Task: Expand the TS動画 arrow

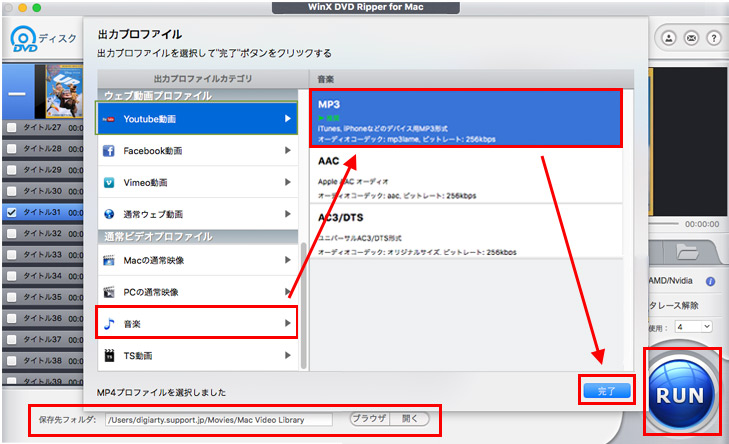Action: [288, 355]
